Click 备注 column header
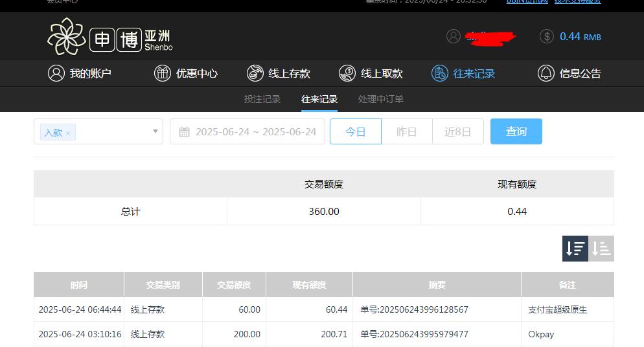The height and width of the screenshot is (347, 644). 568,285
